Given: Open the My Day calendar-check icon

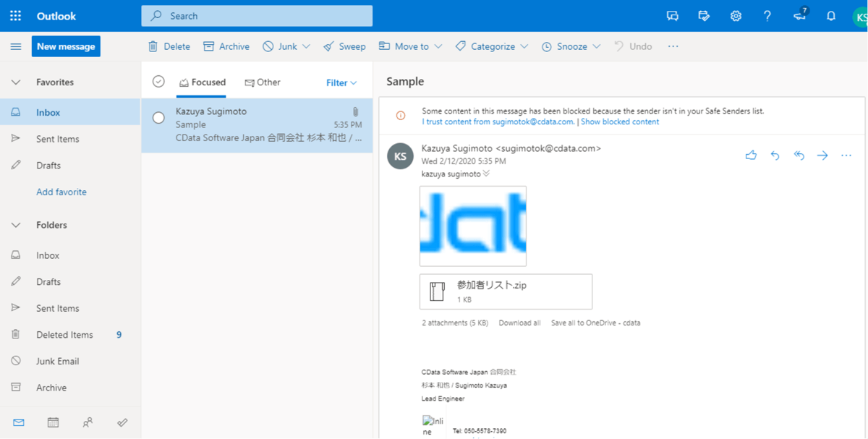Looking at the screenshot, I should point(704,16).
